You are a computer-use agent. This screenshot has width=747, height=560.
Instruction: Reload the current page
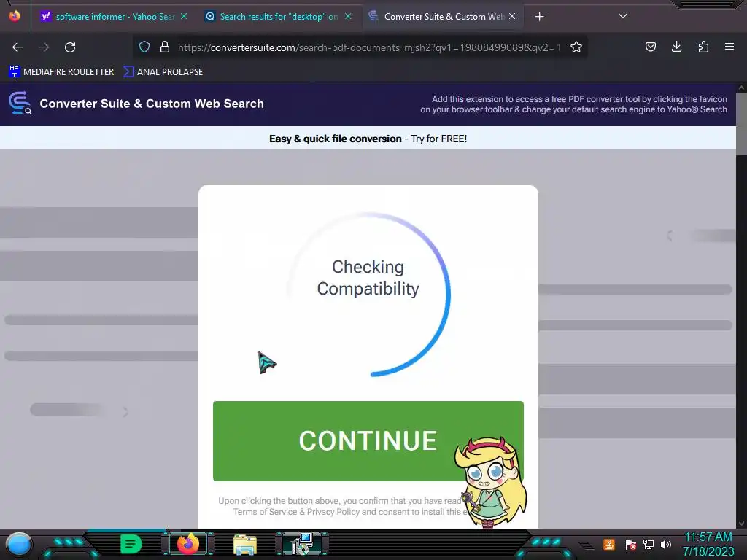coord(70,47)
